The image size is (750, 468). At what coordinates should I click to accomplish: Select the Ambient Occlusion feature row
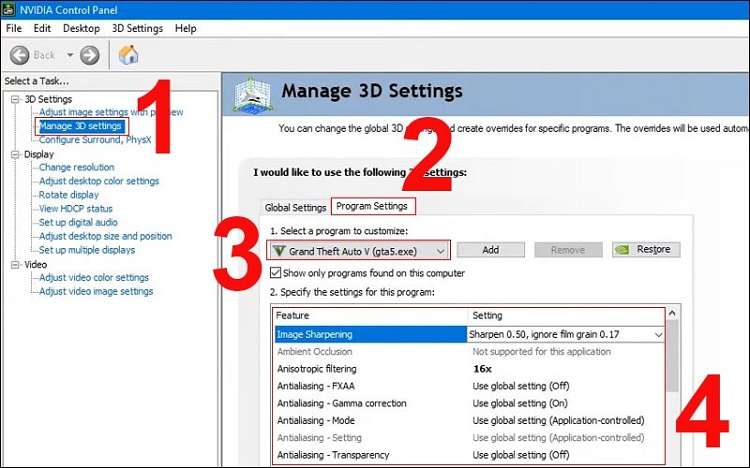[x=470, y=351]
